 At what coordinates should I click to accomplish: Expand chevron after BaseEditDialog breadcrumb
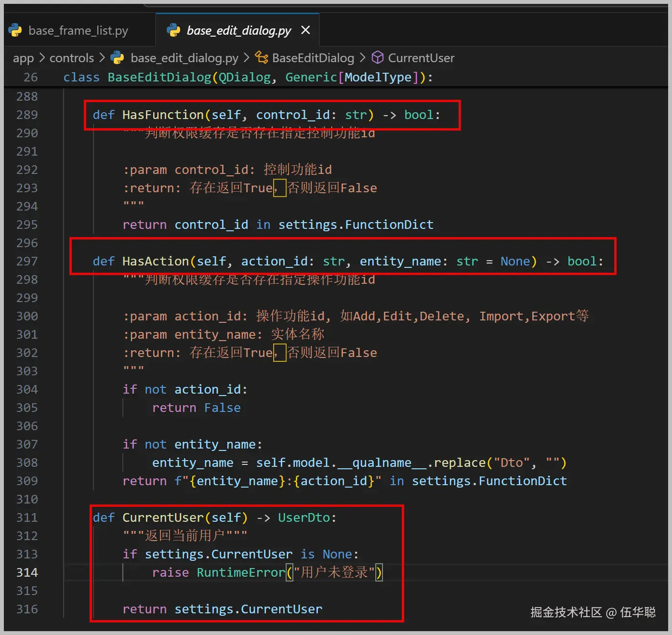(362, 58)
